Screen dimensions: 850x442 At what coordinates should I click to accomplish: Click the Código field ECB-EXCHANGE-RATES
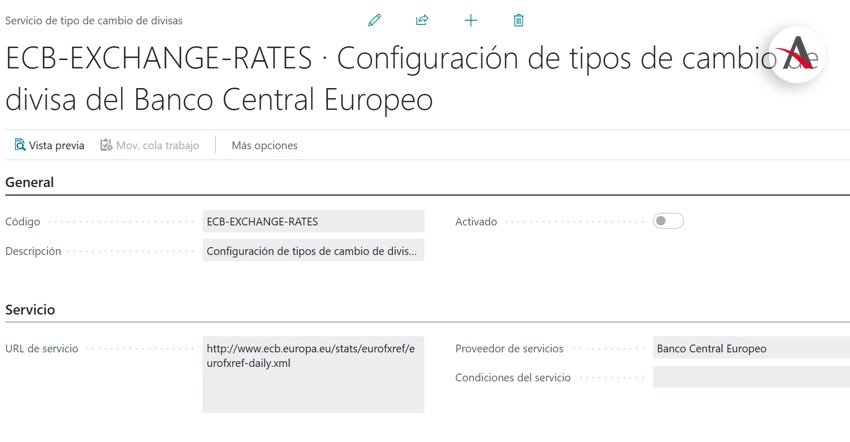(x=313, y=221)
